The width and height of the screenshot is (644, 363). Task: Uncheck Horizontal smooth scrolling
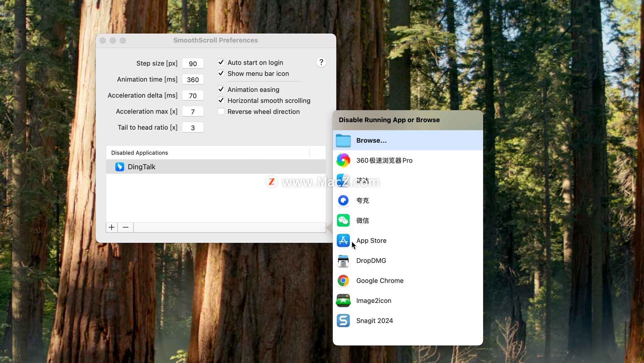[x=221, y=101]
